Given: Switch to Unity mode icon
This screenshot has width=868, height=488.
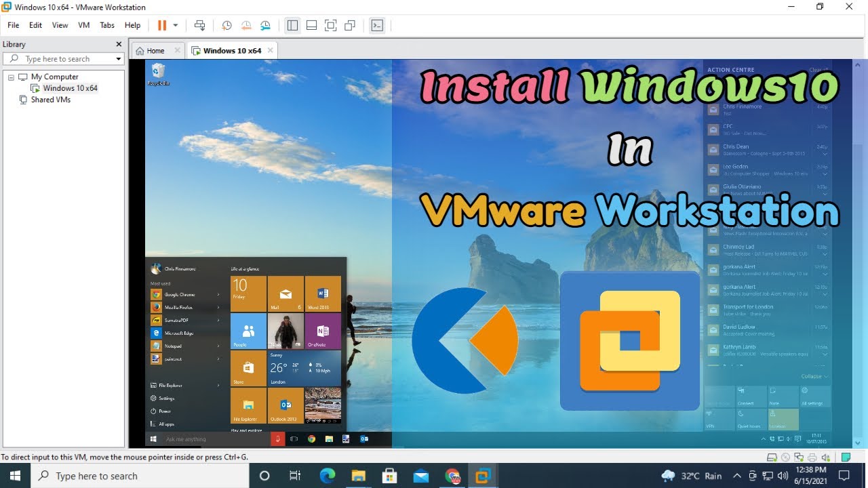Looking at the screenshot, I should coord(350,25).
